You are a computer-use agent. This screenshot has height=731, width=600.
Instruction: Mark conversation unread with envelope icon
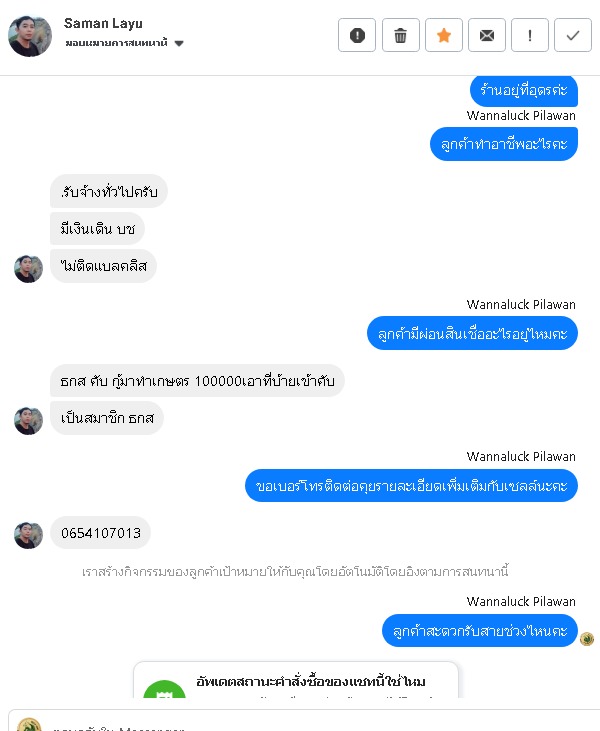(x=487, y=35)
